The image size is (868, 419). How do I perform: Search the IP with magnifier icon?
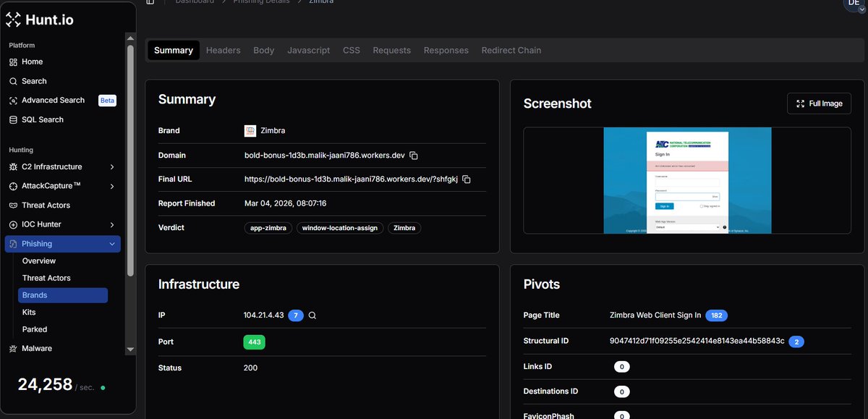point(312,316)
